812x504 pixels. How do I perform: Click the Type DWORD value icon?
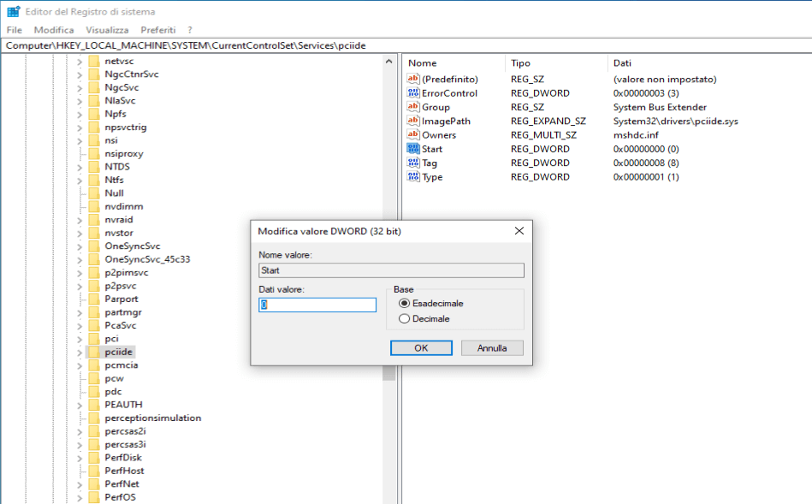tap(413, 177)
